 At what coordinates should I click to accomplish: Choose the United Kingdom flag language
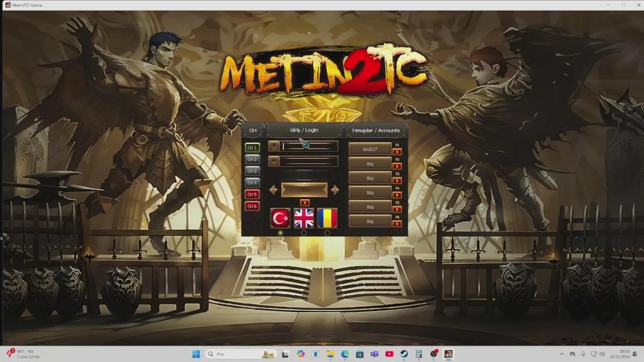(x=304, y=218)
